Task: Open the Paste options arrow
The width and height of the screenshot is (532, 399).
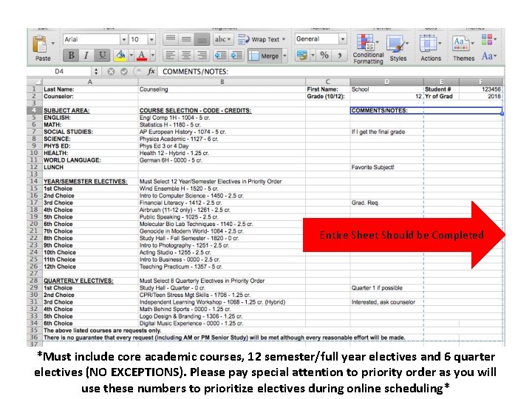Action: [x=53, y=44]
